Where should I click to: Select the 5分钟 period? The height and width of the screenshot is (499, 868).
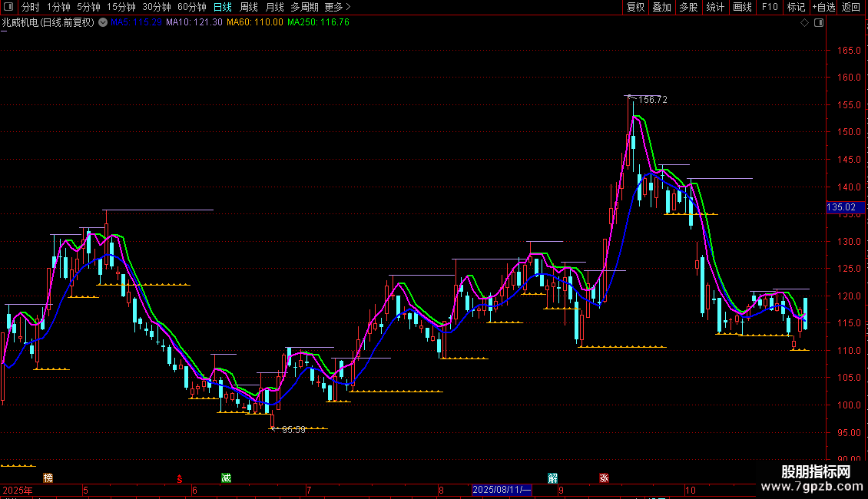[x=88, y=7]
